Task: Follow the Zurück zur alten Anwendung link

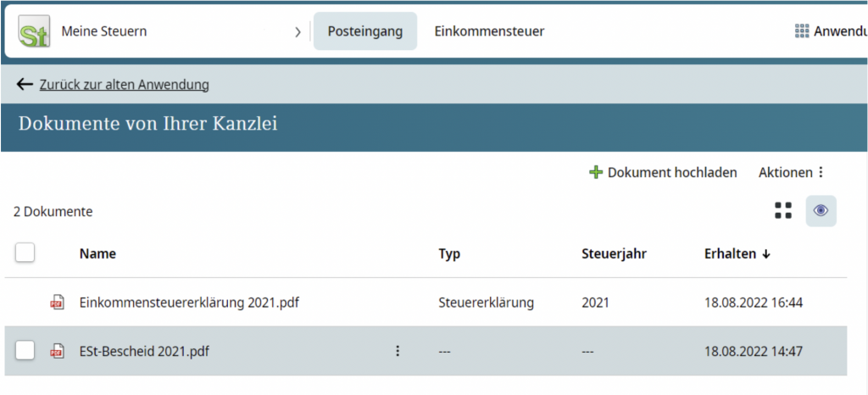Action: (x=124, y=85)
